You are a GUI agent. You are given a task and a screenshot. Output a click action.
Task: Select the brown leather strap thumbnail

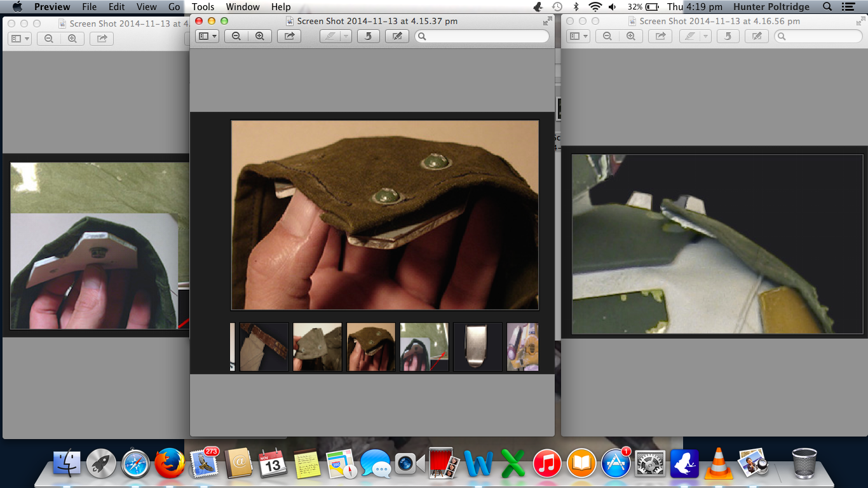(x=264, y=347)
